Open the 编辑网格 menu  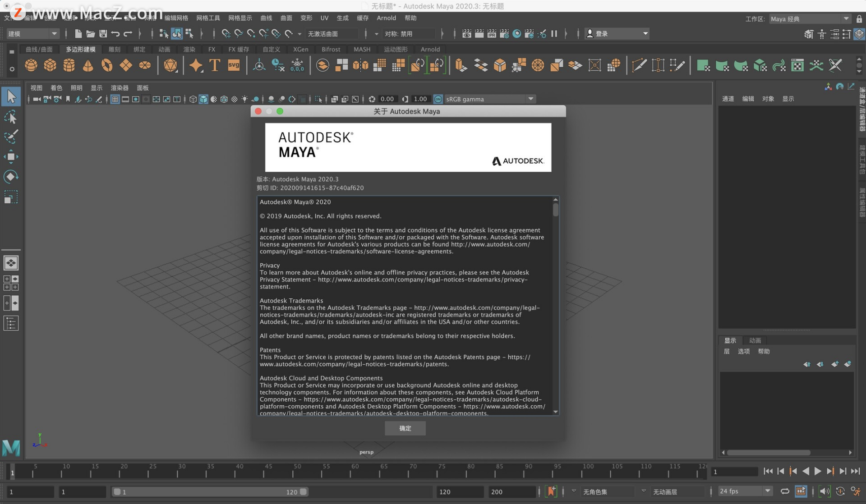176,18
